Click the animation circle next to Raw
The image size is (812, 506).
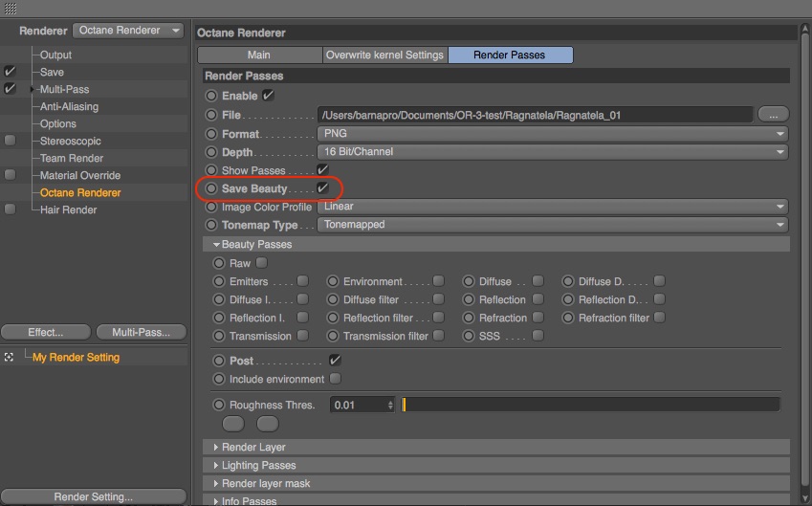219,263
